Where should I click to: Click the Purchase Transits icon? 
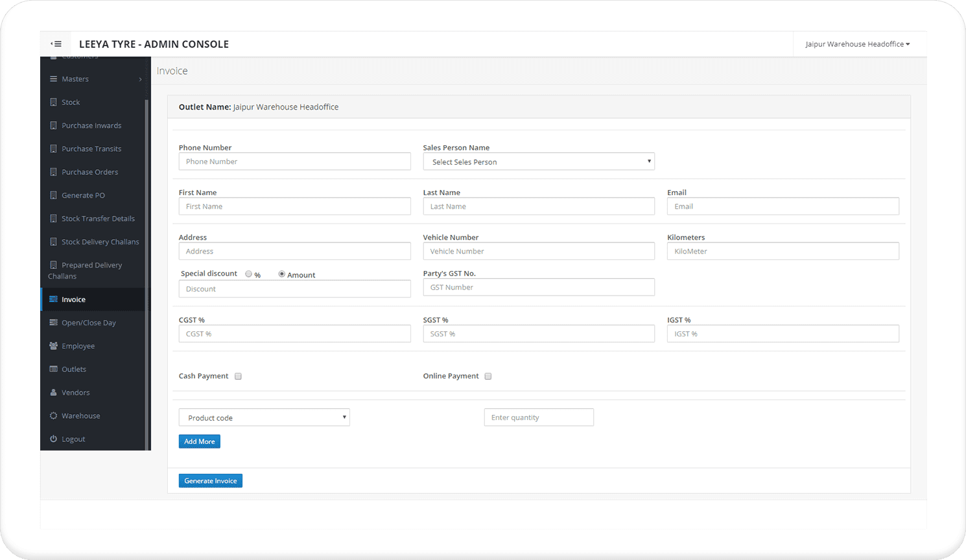53,149
